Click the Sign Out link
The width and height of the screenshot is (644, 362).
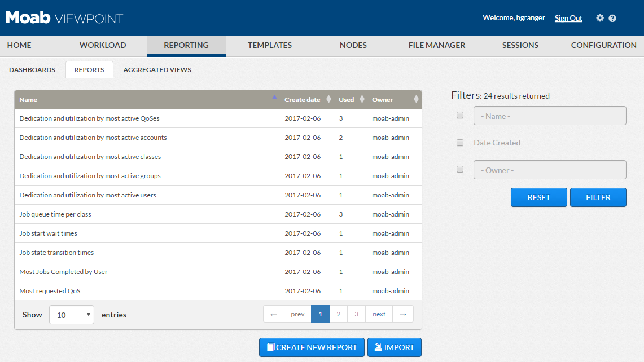[x=568, y=18]
